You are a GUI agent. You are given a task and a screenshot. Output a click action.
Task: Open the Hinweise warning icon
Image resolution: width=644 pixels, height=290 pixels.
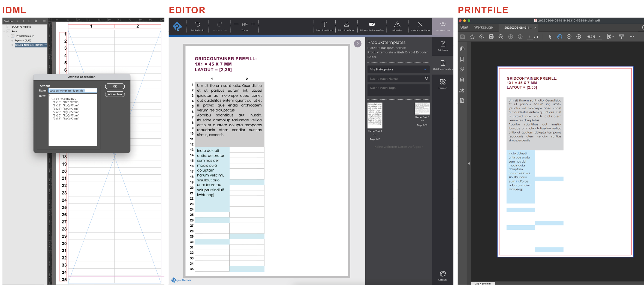397,25
